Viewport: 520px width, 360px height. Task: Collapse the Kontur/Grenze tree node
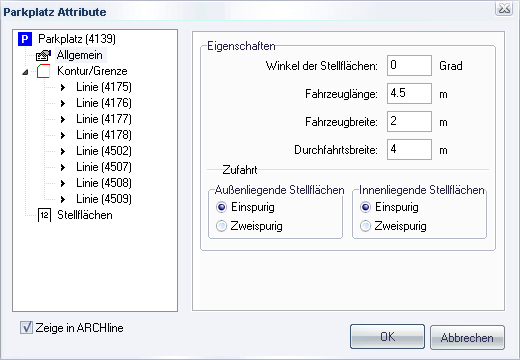point(25,72)
